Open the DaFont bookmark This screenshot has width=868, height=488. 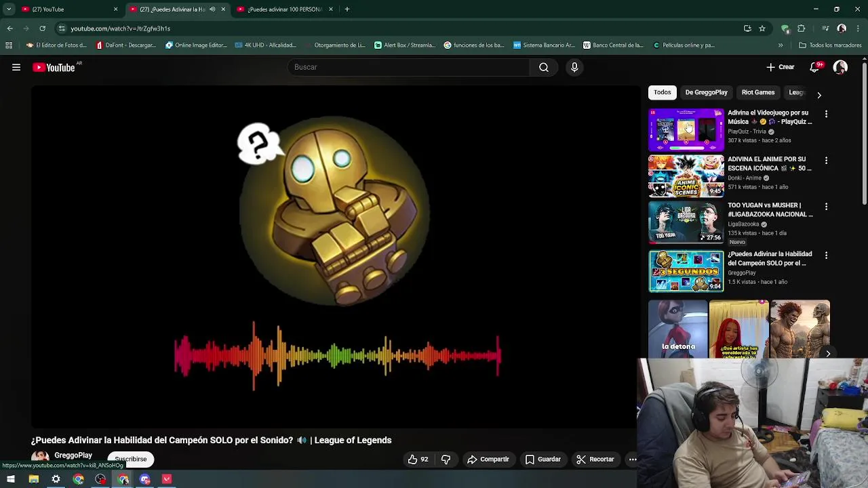(126, 45)
